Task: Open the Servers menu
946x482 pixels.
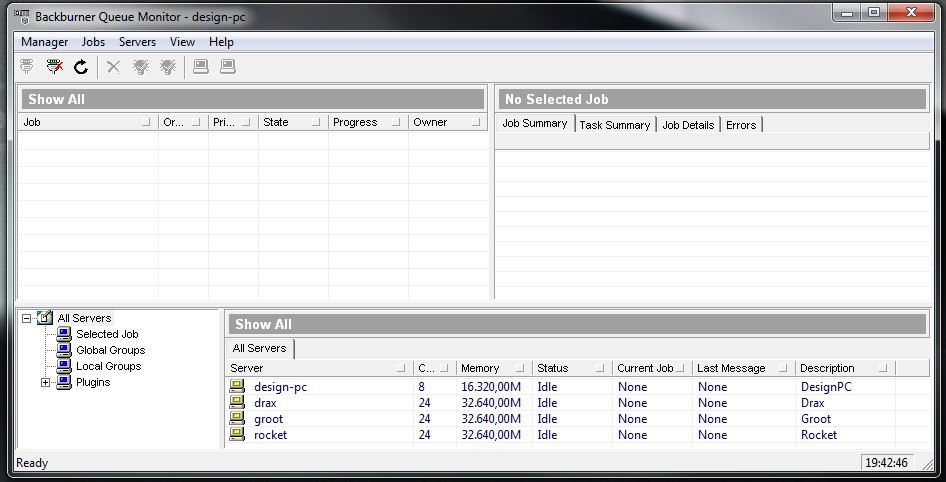Action: tap(137, 42)
